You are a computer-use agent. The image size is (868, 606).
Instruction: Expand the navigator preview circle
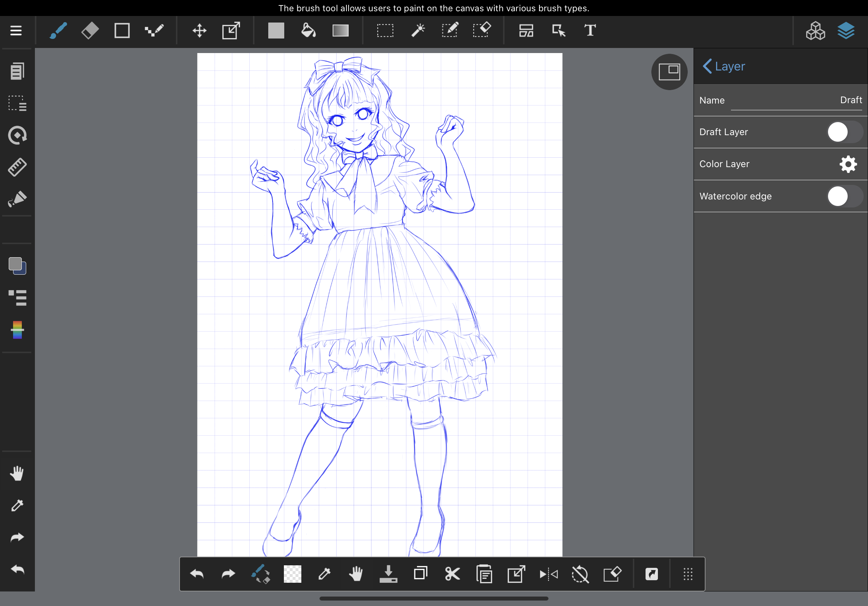point(669,72)
